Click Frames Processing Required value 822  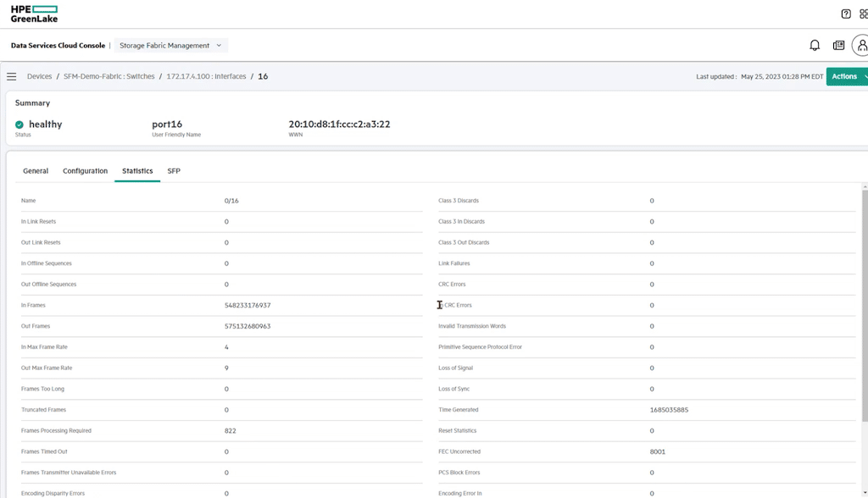click(x=231, y=431)
